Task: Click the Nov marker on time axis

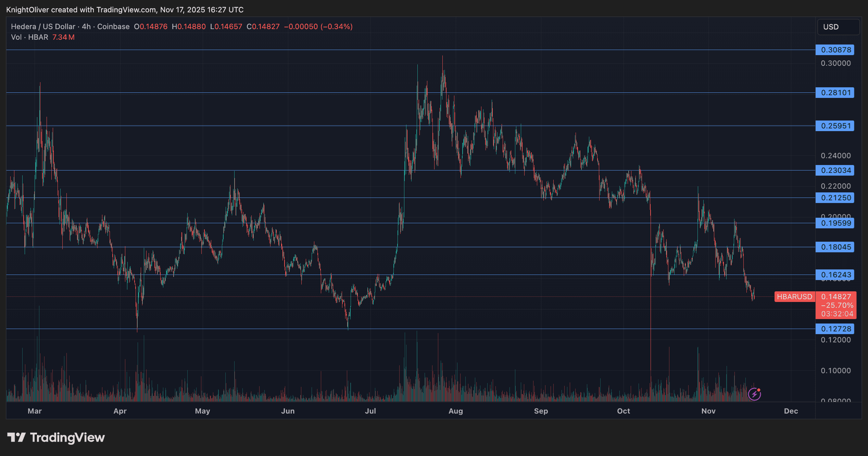Action: 708,411
